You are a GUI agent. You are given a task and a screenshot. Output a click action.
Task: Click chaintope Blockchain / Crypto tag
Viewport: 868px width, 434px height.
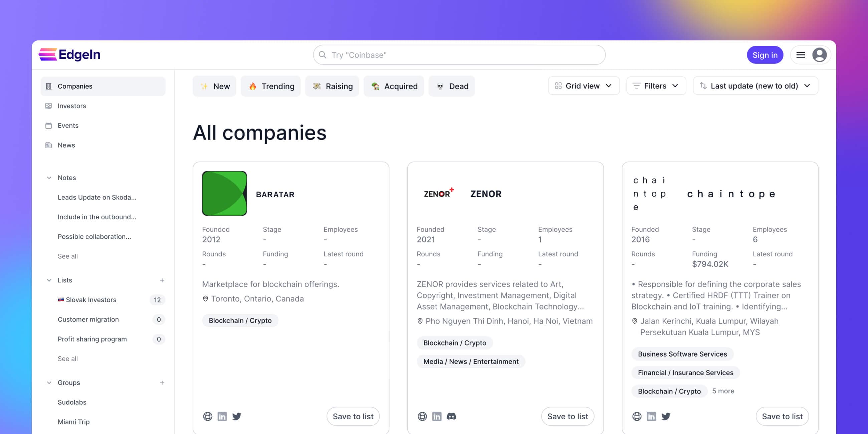tap(670, 391)
